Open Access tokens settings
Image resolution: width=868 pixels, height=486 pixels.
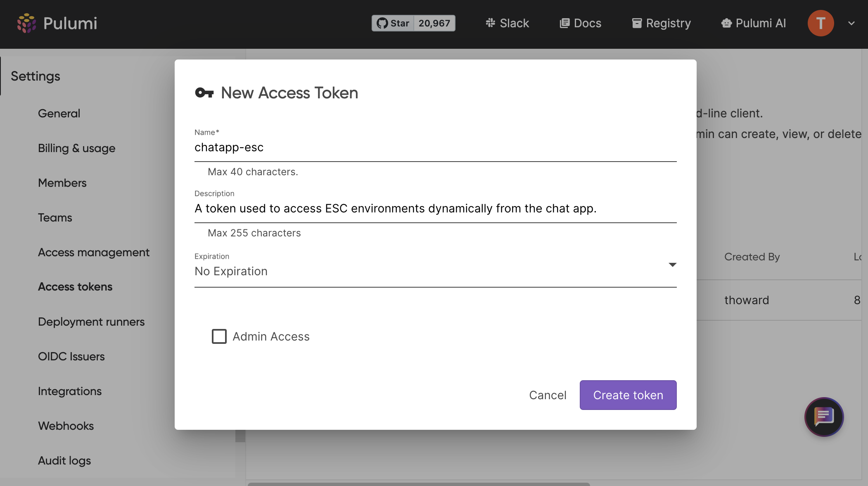point(75,287)
